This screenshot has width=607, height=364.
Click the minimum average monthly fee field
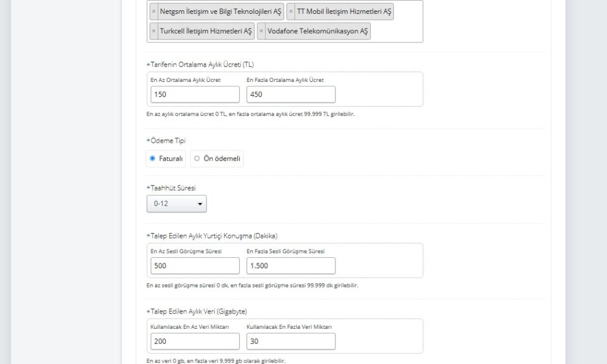(x=195, y=95)
